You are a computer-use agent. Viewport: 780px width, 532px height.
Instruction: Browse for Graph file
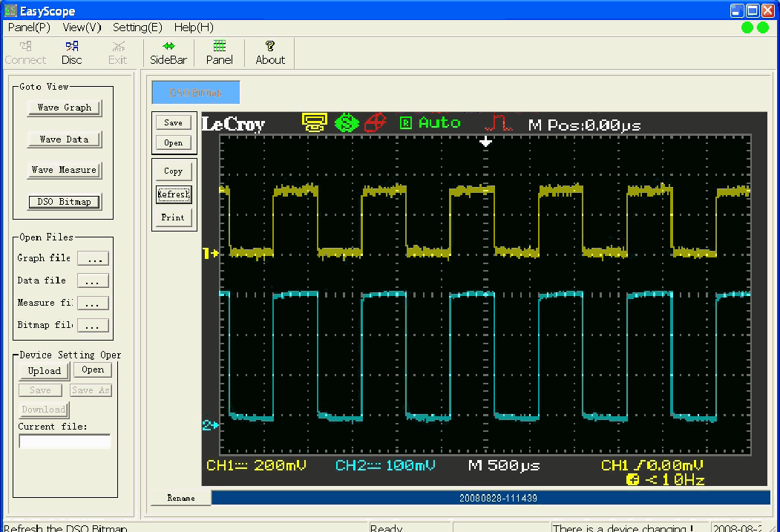pyautogui.click(x=93, y=258)
